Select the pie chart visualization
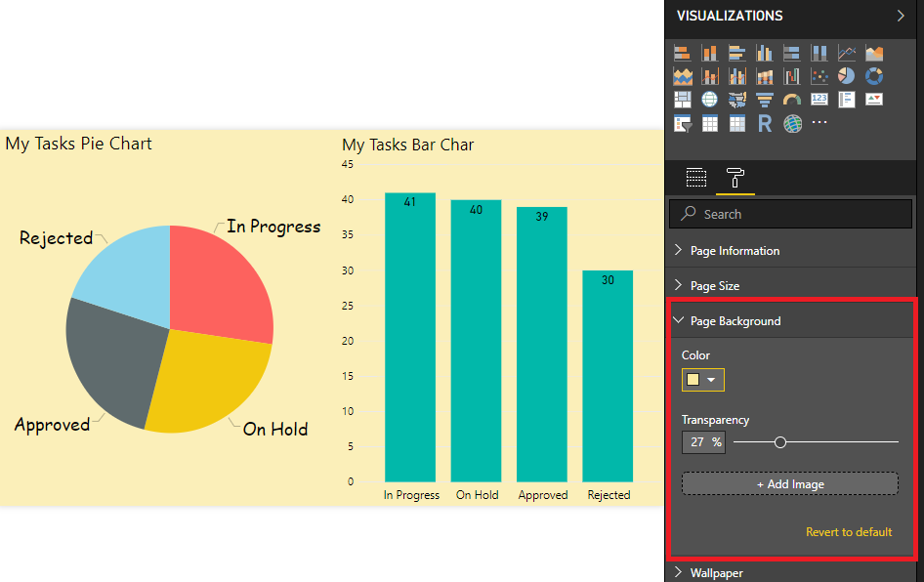The height and width of the screenshot is (582, 924). (x=846, y=76)
